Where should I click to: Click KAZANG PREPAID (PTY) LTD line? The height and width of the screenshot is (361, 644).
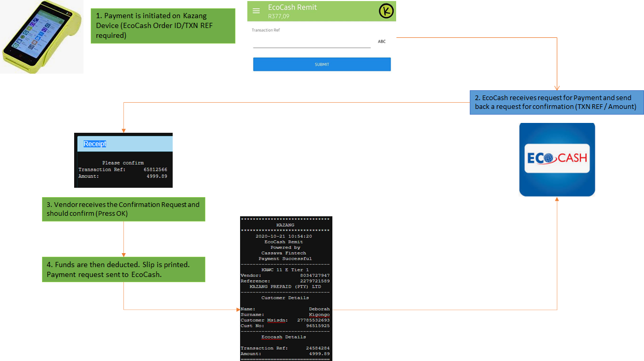click(x=285, y=286)
